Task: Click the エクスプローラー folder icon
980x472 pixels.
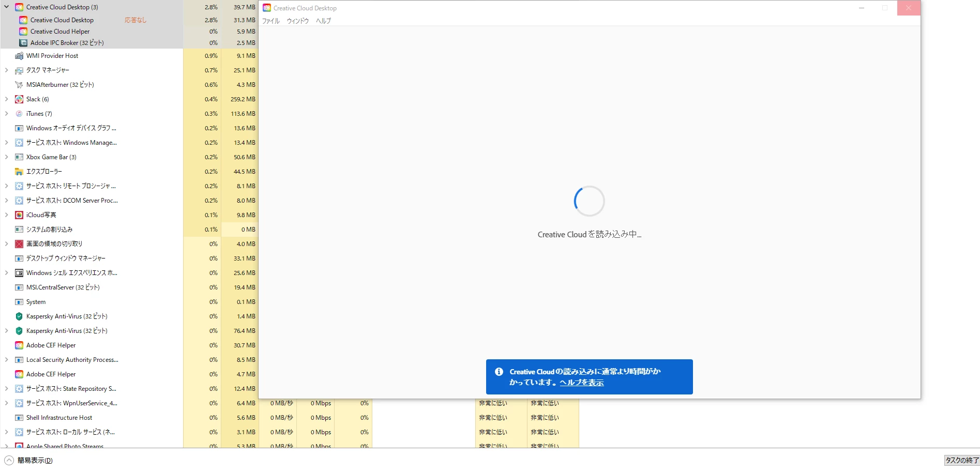Action: pos(19,172)
